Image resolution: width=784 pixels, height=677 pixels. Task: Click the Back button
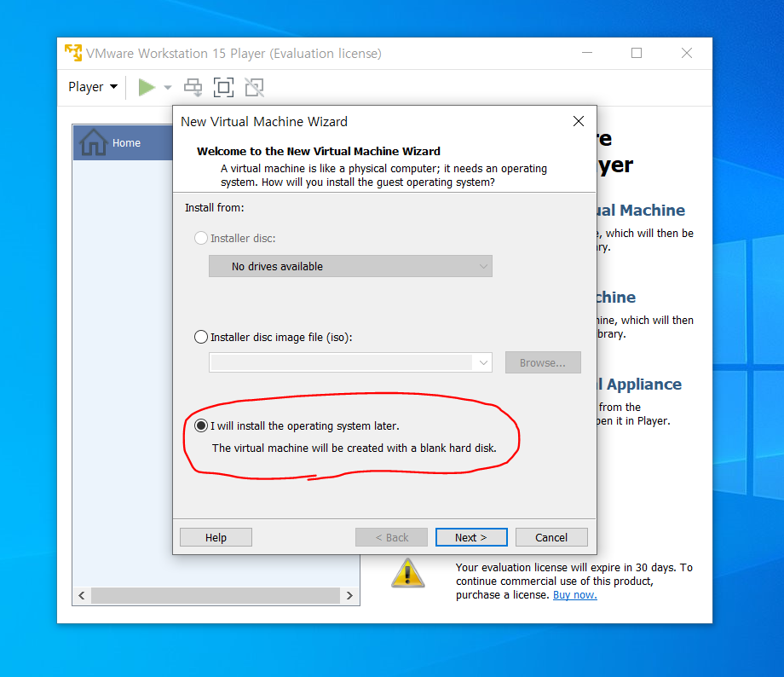click(x=391, y=537)
